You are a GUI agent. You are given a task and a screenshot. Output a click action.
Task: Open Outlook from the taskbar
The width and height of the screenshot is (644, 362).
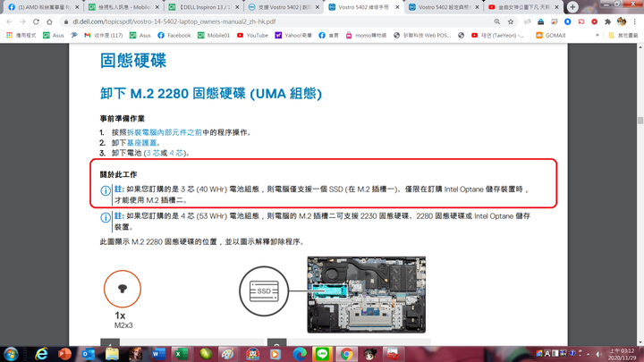tap(88, 354)
